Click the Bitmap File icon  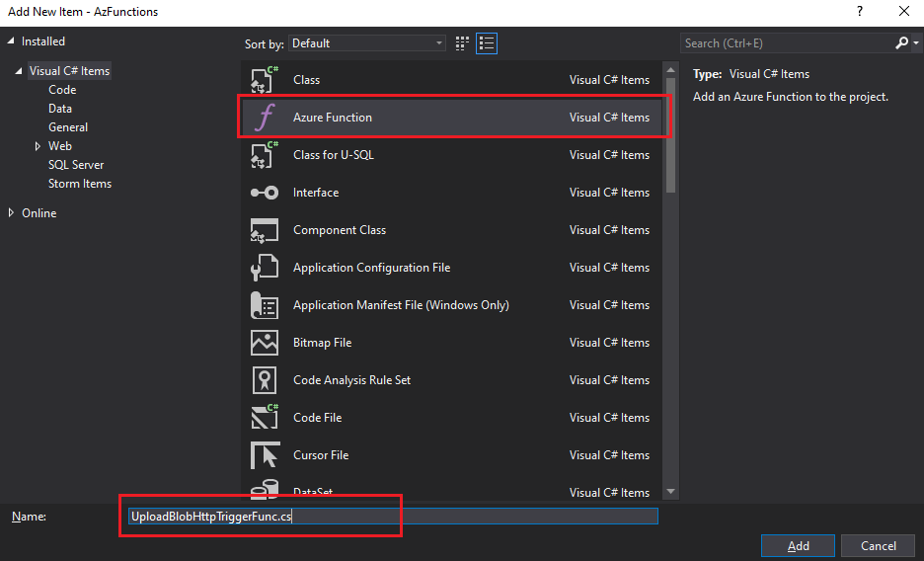coord(265,343)
